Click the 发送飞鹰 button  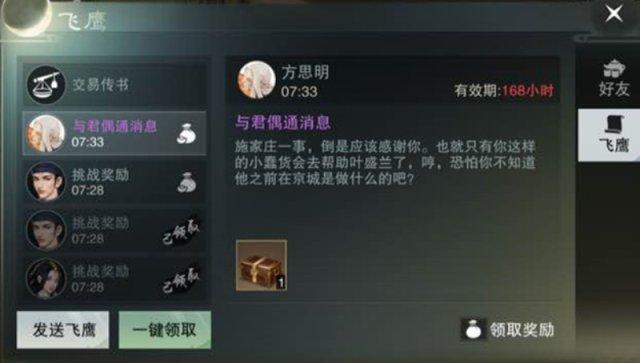(63, 330)
